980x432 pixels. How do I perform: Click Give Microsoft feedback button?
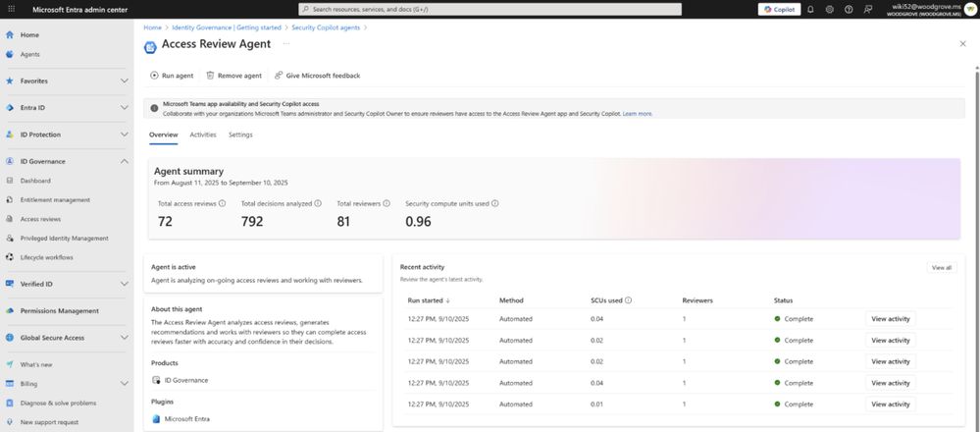pos(317,76)
